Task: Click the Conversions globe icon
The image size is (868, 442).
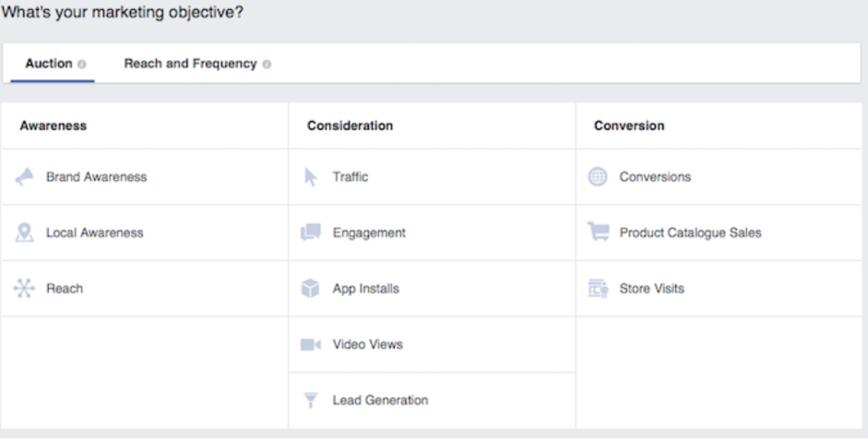Action: click(x=598, y=177)
